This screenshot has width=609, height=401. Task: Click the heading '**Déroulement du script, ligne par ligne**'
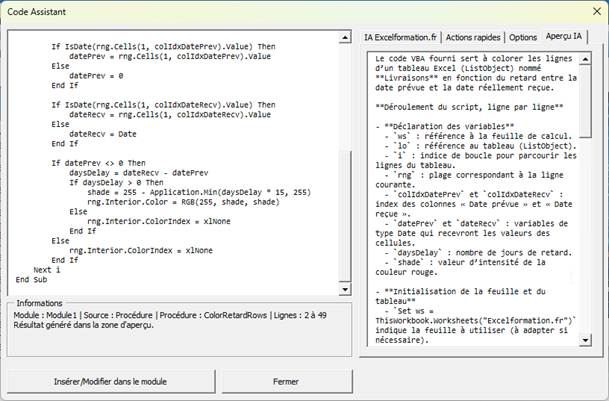point(469,107)
